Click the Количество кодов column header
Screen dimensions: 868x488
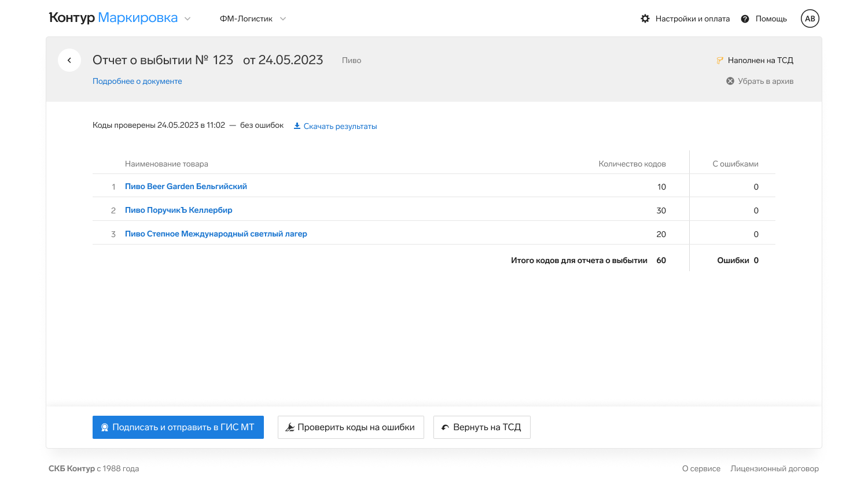632,164
